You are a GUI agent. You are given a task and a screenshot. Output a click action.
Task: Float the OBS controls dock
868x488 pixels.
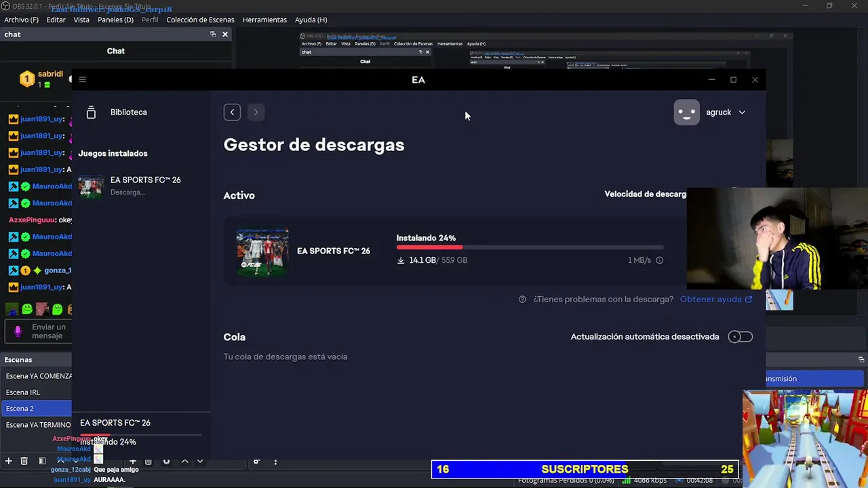pyautogui.click(x=862, y=360)
